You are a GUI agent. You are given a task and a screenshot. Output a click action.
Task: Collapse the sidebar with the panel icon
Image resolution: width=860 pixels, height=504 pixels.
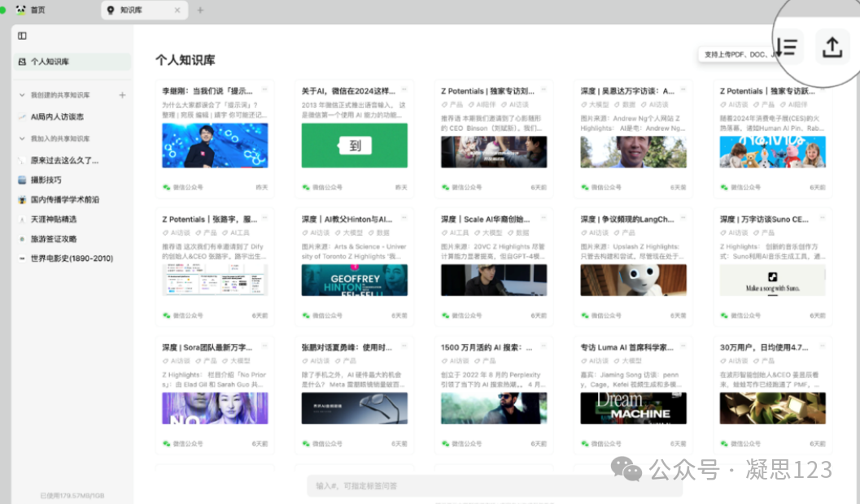point(22,36)
